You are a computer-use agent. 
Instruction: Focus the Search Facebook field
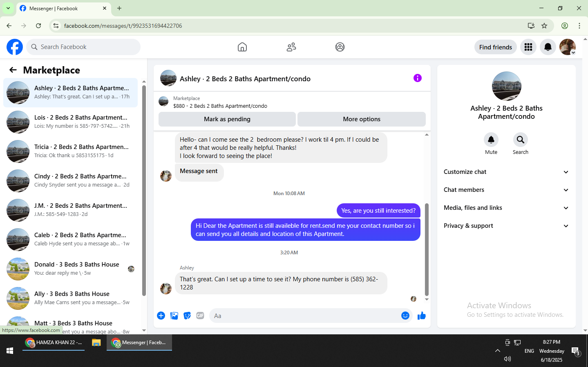point(83,47)
